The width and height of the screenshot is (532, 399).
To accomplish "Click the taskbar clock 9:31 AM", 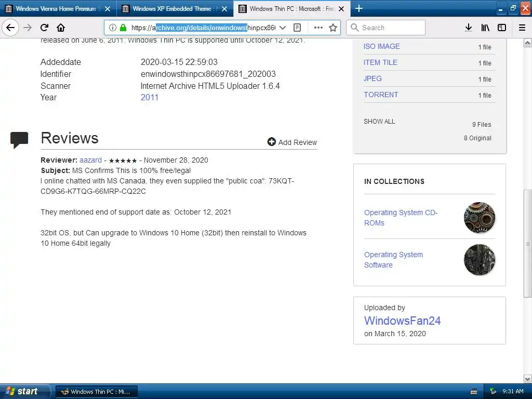I will pos(513,391).
